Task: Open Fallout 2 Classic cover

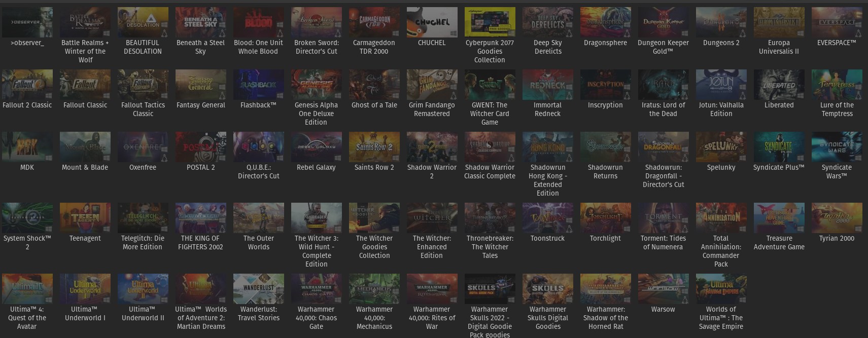Action: (x=27, y=85)
